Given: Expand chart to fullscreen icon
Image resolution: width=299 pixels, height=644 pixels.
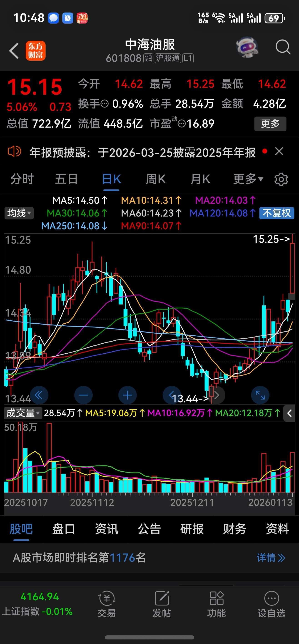Looking at the screenshot, I should [260, 395].
